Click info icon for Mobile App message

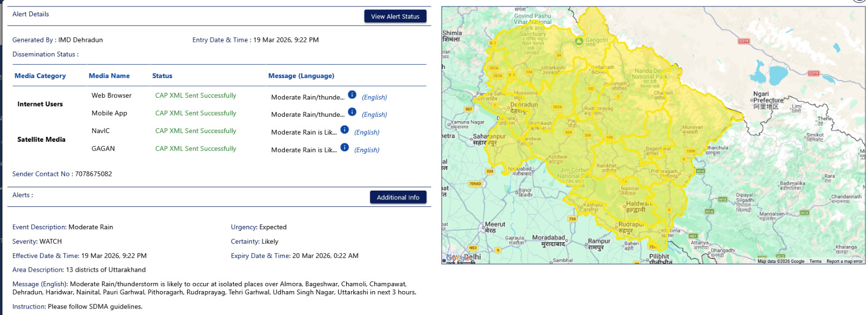352,112
